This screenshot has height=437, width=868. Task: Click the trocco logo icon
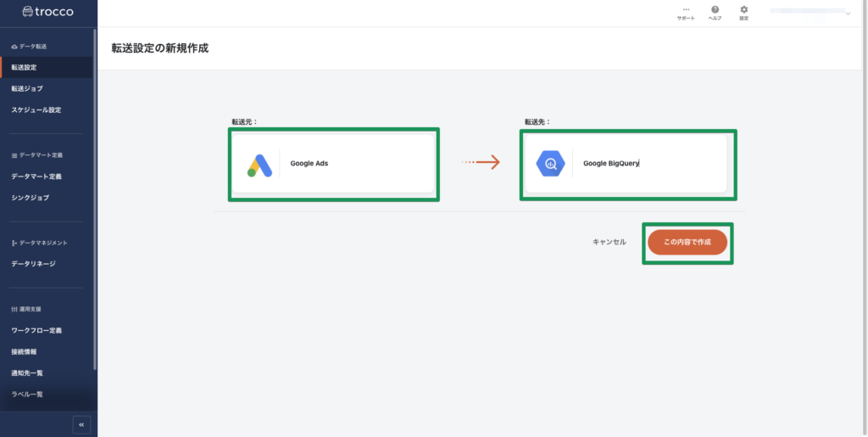pyautogui.click(x=28, y=12)
